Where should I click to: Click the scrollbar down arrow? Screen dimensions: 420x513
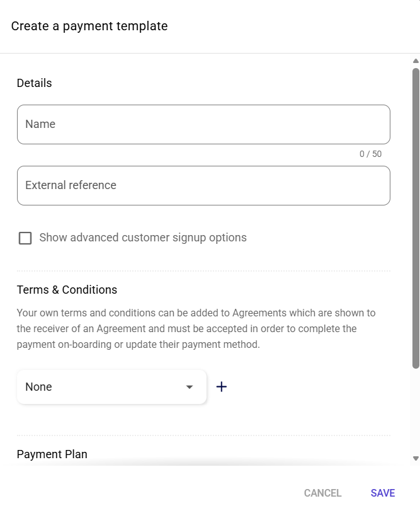pos(416,459)
